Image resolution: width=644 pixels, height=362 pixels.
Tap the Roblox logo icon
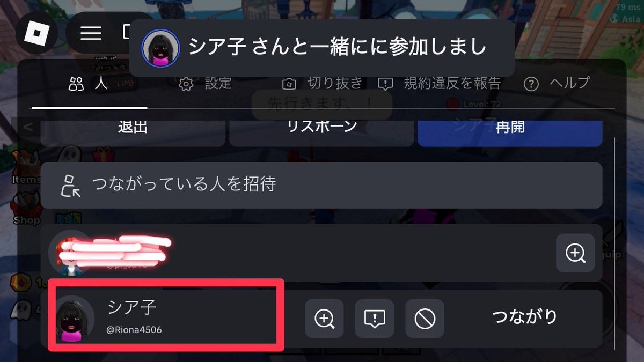click(x=36, y=33)
